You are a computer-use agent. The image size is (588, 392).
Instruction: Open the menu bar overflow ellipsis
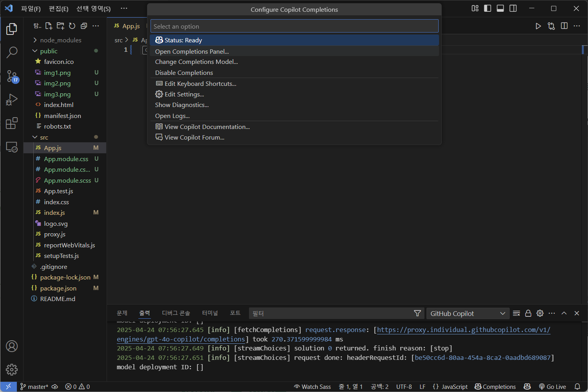(x=124, y=8)
